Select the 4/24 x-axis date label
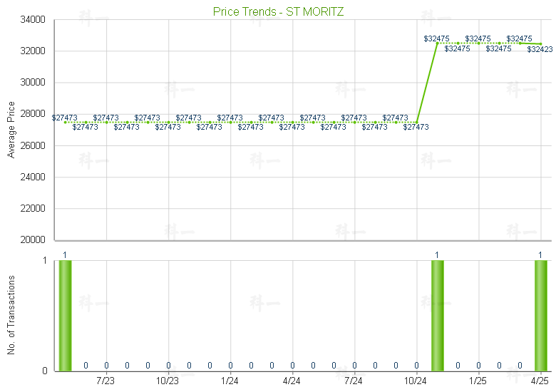Viewport: 556px width, 392px height. [x=292, y=381]
